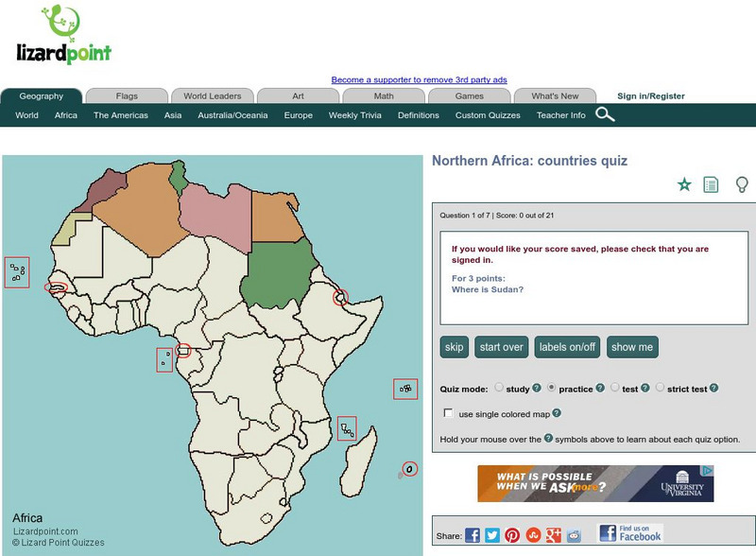Open the Flags tab

pos(127,96)
